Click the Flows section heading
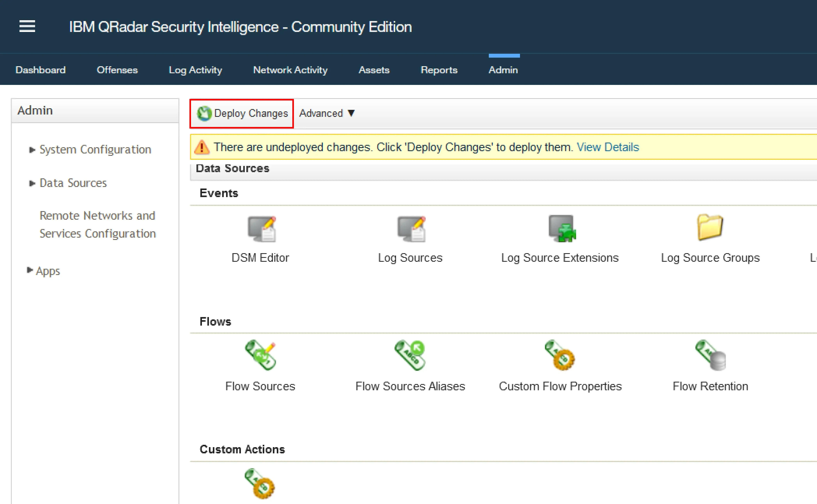This screenshot has height=504, width=817. (215, 322)
